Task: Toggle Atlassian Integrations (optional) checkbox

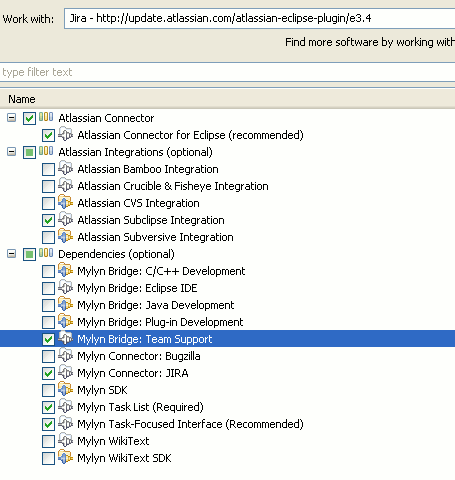Action: [x=29, y=152]
